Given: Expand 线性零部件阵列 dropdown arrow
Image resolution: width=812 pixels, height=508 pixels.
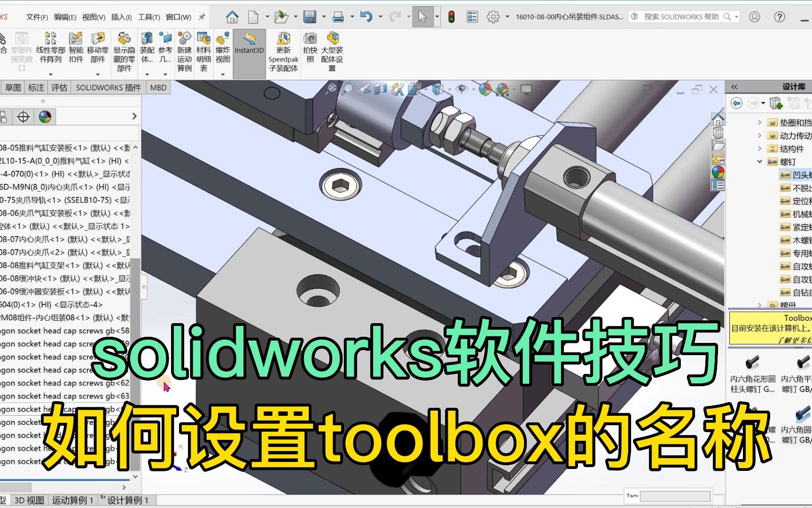Looking at the screenshot, I should coord(51,74).
